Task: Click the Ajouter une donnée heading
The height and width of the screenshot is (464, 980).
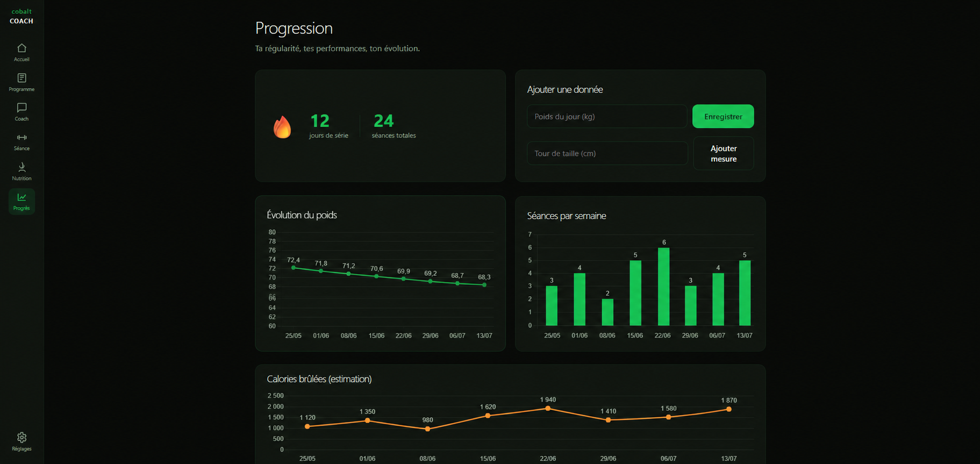Action: pos(564,90)
